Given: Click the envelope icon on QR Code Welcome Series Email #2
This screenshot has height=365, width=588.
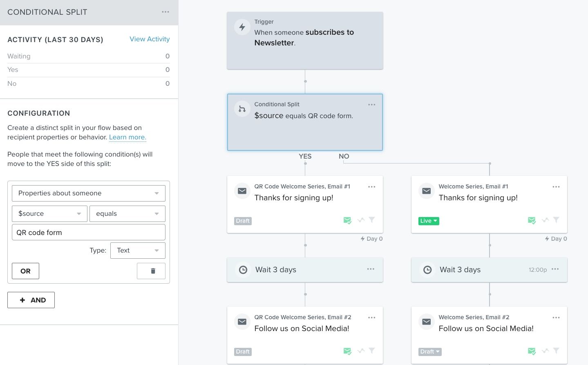Looking at the screenshot, I should [242, 322].
